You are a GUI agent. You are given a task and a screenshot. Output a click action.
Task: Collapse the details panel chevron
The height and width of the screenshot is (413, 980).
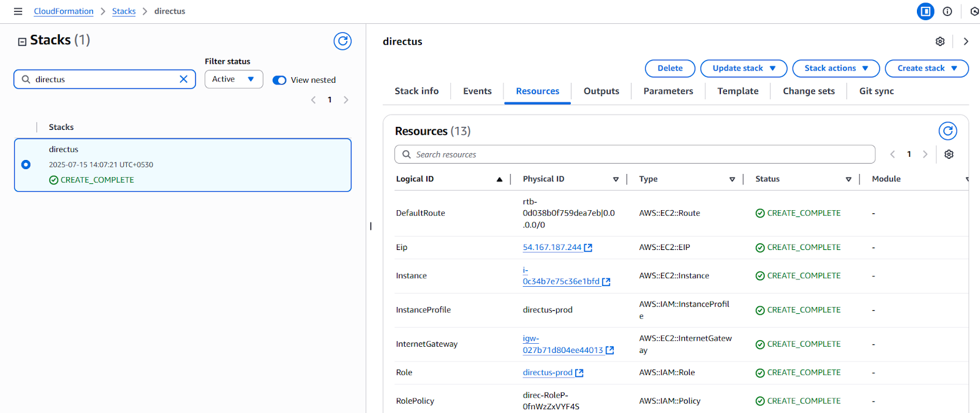pyautogui.click(x=966, y=41)
